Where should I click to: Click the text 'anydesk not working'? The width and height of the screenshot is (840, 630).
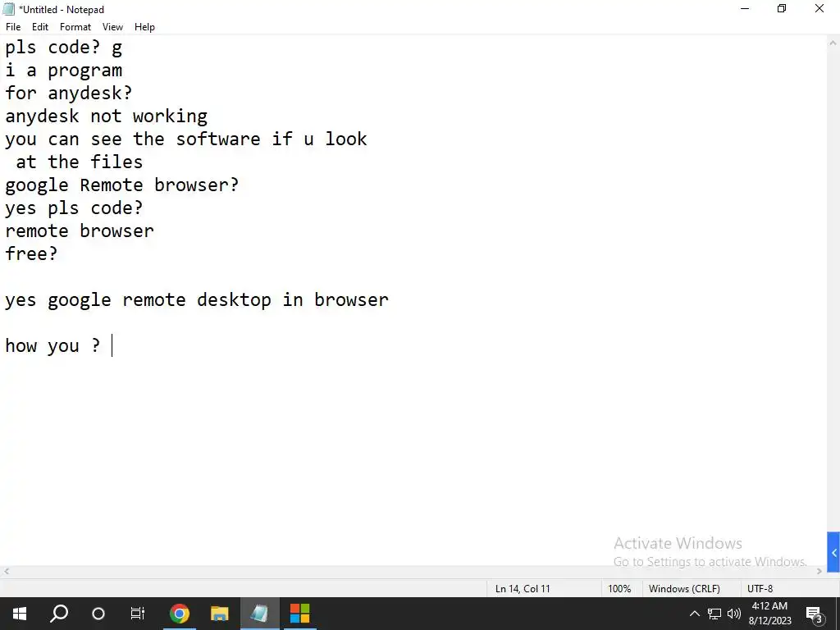click(106, 116)
